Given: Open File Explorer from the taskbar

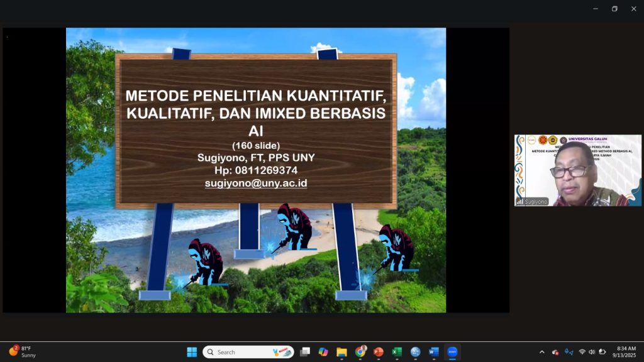Looking at the screenshot, I should pos(341,352).
